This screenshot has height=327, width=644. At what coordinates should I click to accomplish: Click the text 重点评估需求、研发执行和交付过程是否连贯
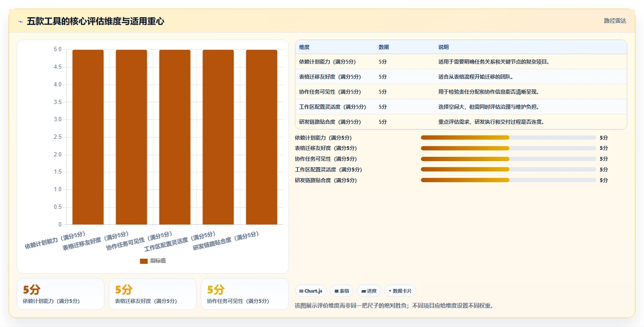click(491, 122)
